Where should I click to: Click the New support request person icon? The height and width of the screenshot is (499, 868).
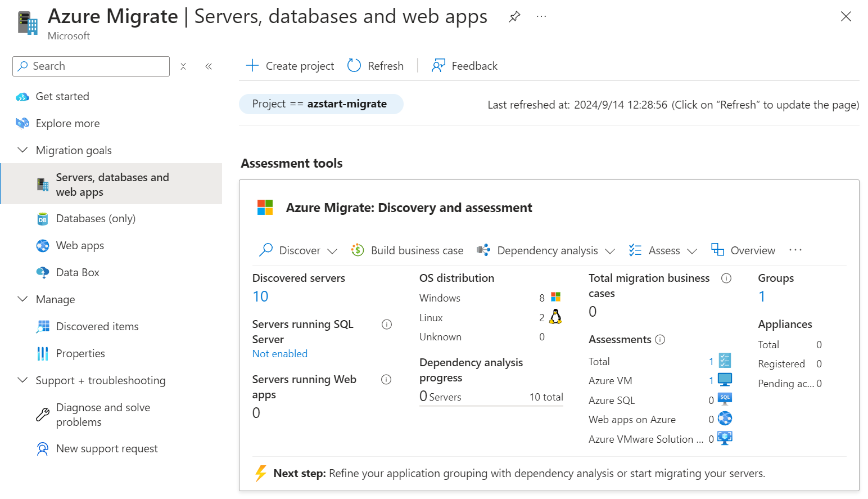coord(43,449)
